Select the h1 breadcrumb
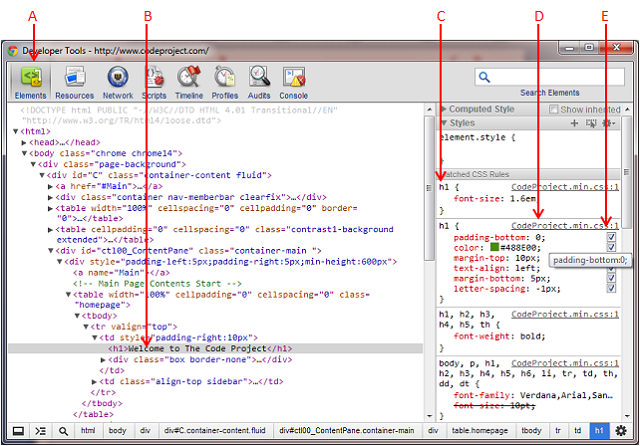This screenshot has height=446, width=640. (599, 431)
